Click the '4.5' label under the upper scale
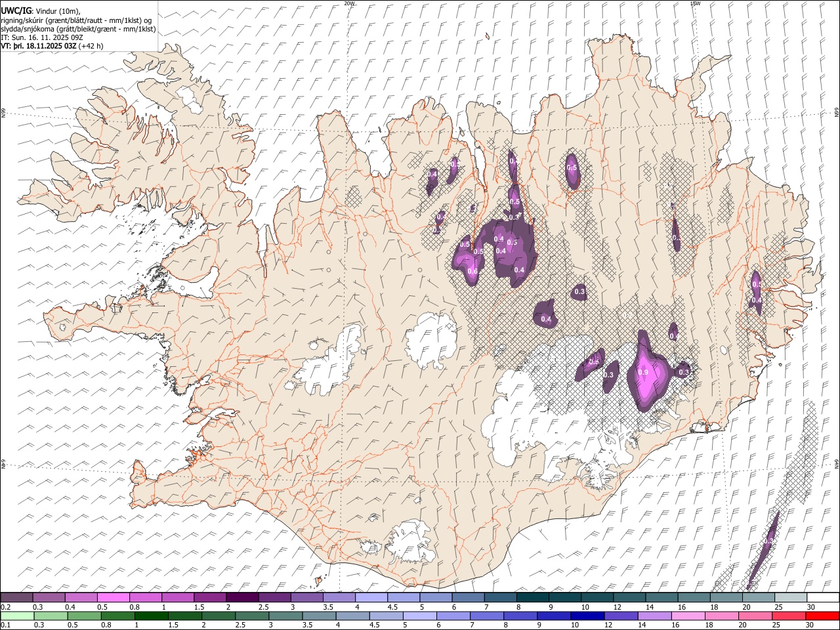This screenshot has height=630, width=840. pyautogui.click(x=392, y=607)
